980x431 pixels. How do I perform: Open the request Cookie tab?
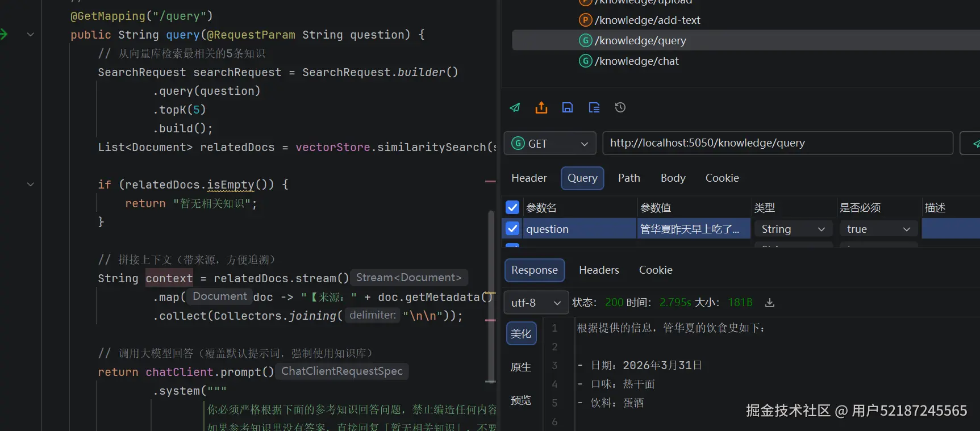point(722,178)
